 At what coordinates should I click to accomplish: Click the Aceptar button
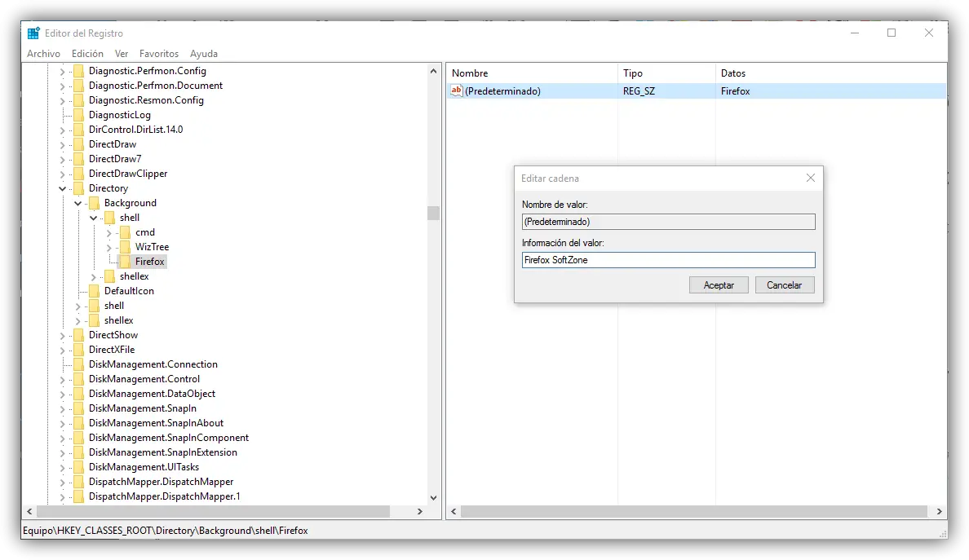point(719,285)
